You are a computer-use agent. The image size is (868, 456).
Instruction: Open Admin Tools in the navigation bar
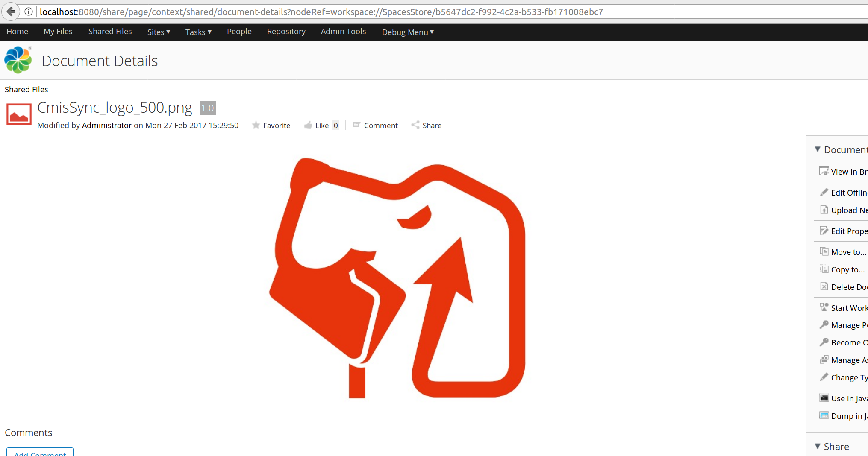tap(343, 32)
